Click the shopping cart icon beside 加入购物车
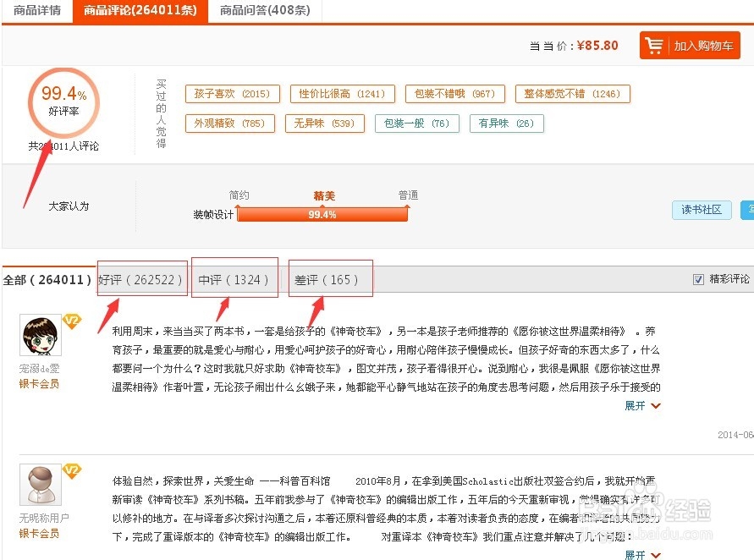Viewport: 754px width, 560px height. (653, 46)
